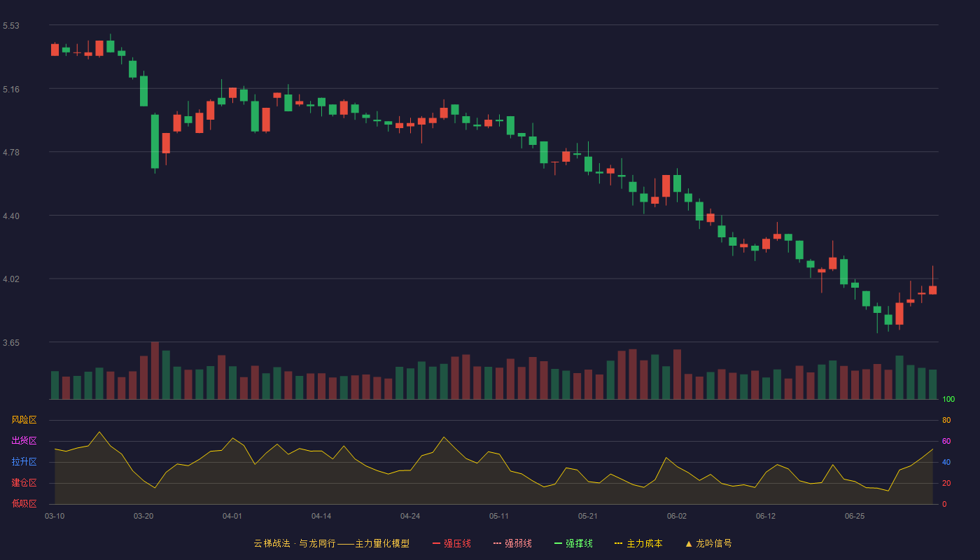Click the 04-01 date label
Screen dimensions: 980x560
pyautogui.click(x=232, y=516)
